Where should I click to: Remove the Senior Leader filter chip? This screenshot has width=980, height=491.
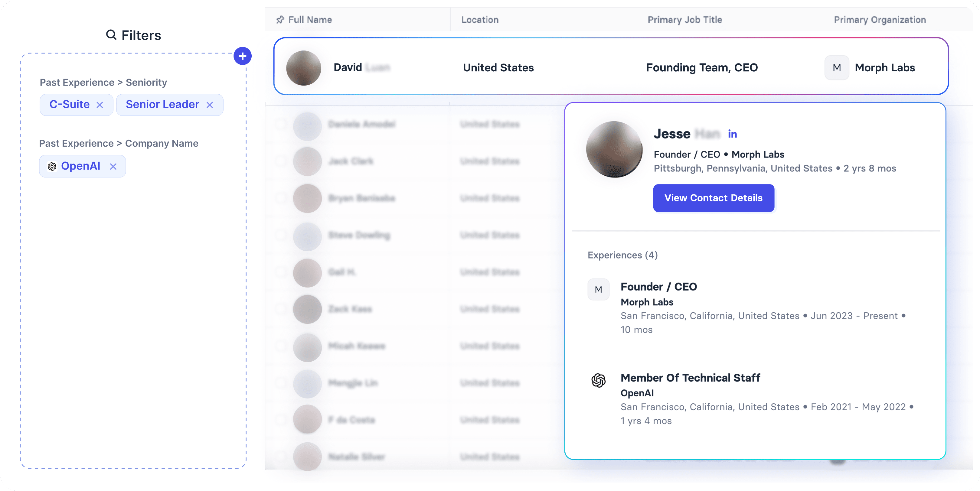click(210, 105)
